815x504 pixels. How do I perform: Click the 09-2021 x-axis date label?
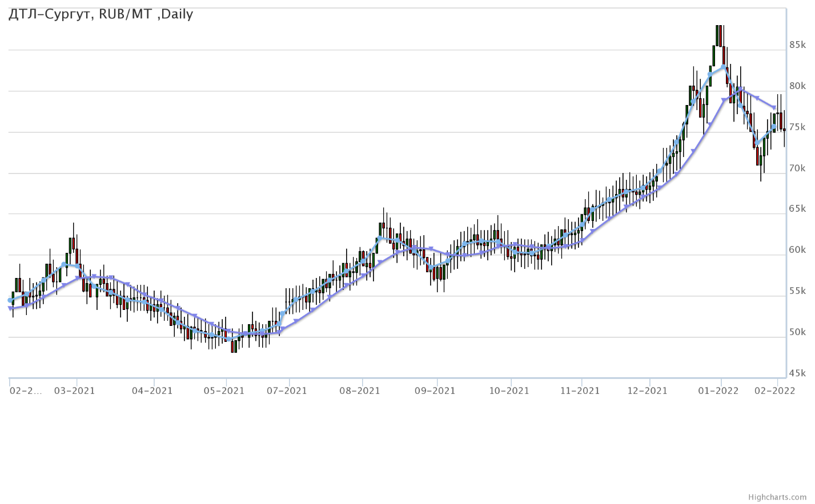[x=435, y=391]
